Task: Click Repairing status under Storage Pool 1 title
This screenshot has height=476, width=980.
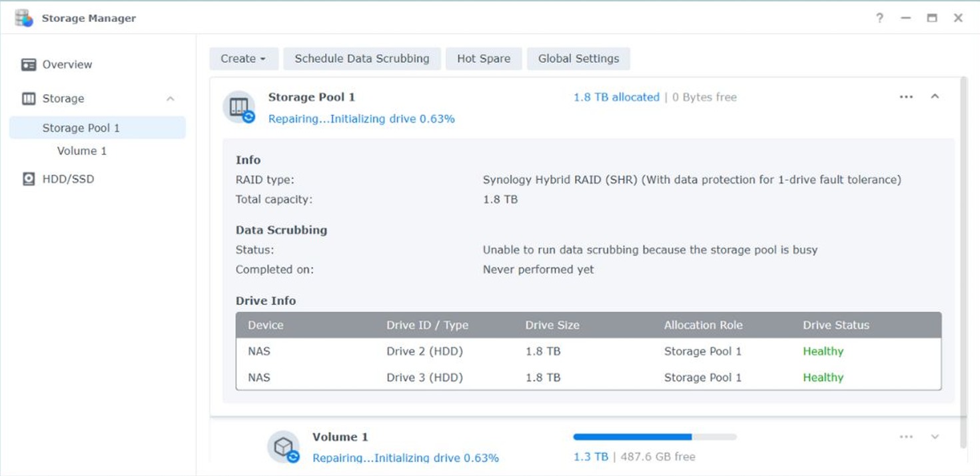Action: (361, 119)
